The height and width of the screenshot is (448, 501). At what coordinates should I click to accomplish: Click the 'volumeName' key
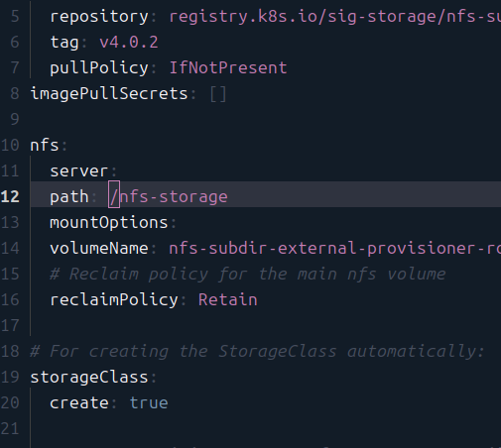point(99,249)
